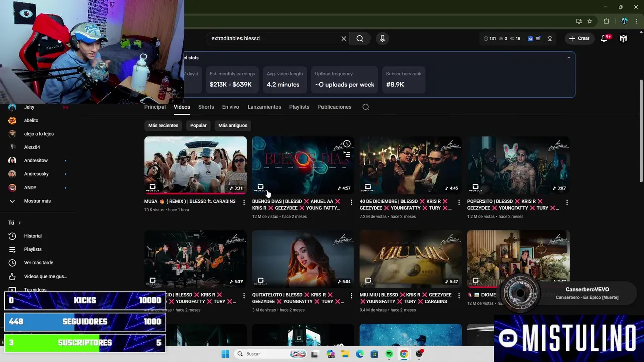Viewport: 644px width, 362px height.
Task: Click the install app icon in address bar
Action: pyautogui.click(x=579, y=21)
